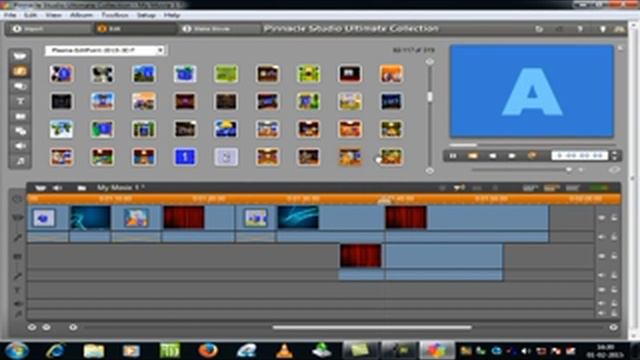The width and height of the screenshot is (640, 360).
Task: Click the Windows Start orb
Action: pos(17,350)
